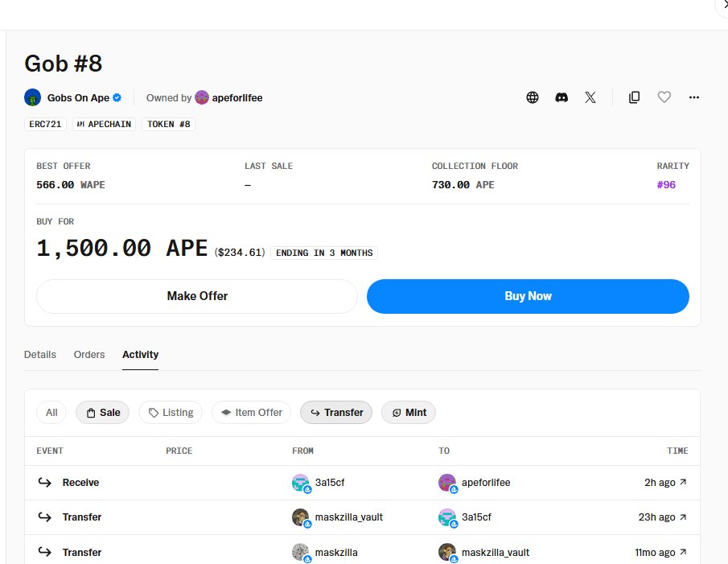Click the Gobs On Ape collection avatar

[x=32, y=97]
